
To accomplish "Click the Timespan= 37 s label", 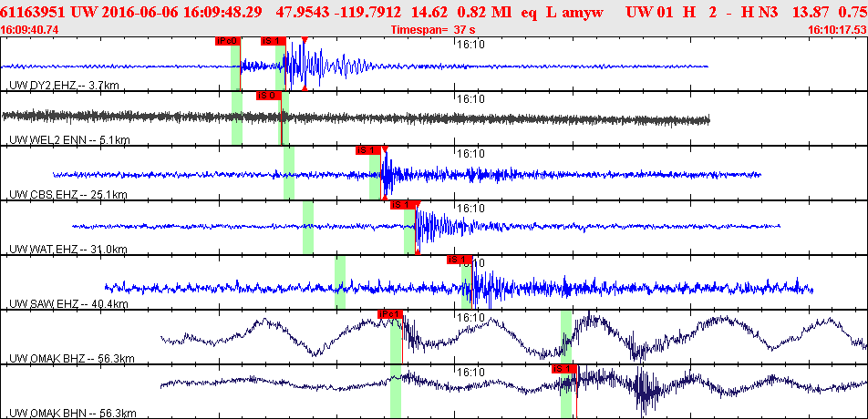I will point(433,29).
